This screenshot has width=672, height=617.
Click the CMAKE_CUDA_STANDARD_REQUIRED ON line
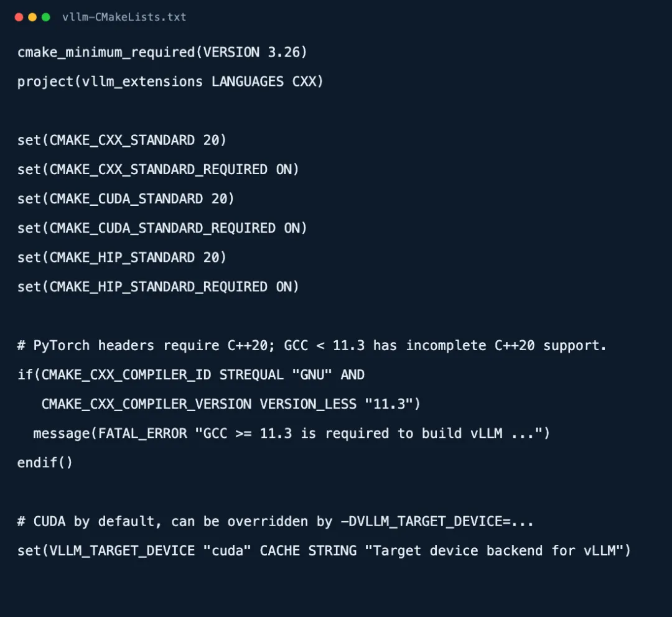(x=162, y=228)
